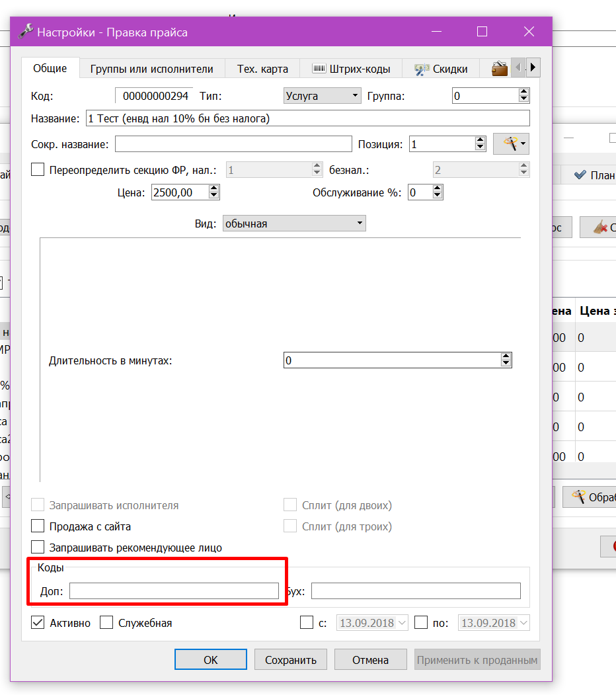Click the wallet icon tab
The height and width of the screenshot is (695, 616).
(500, 69)
